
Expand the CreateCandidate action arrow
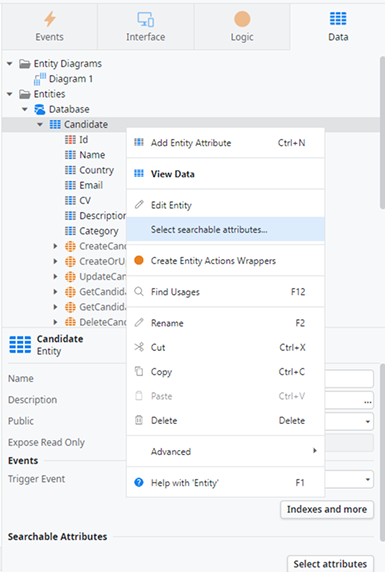[x=55, y=246]
